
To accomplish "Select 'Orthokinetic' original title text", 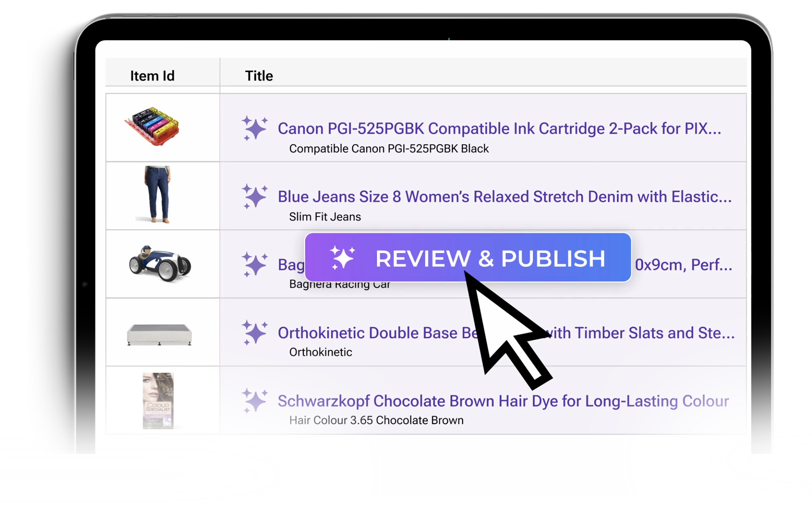I will click(321, 352).
